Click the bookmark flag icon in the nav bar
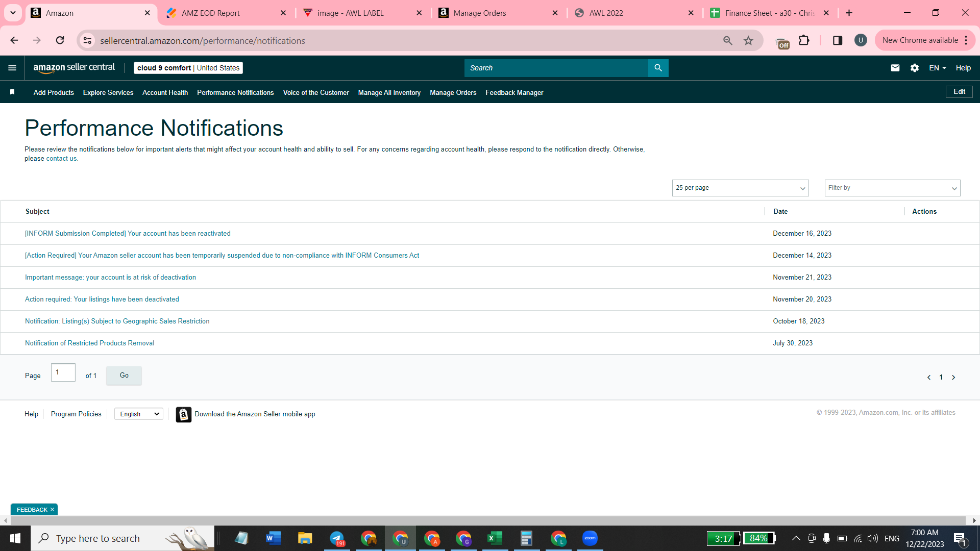The width and height of the screenshot is (980, 551). (x=12, y=92)
